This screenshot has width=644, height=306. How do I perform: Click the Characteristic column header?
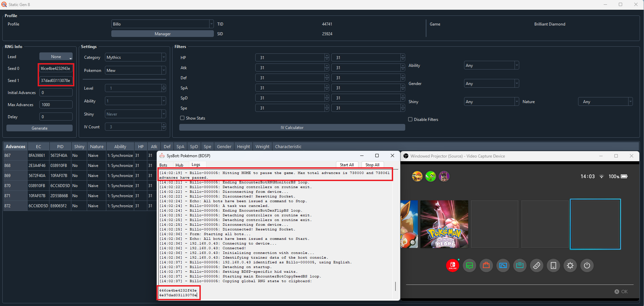(288, 146)
